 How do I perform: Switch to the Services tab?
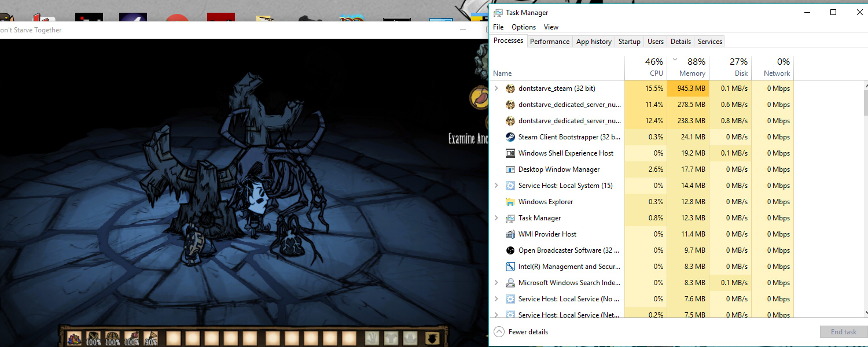710,42
